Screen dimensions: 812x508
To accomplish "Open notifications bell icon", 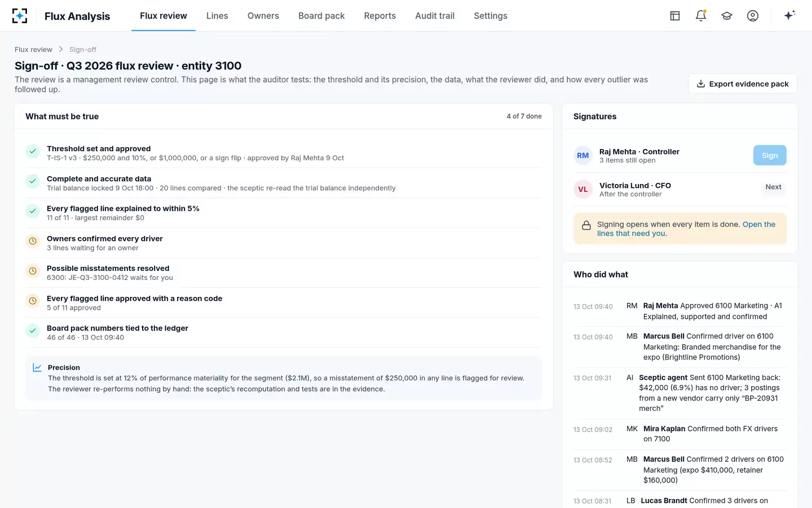I will [701, 16].
